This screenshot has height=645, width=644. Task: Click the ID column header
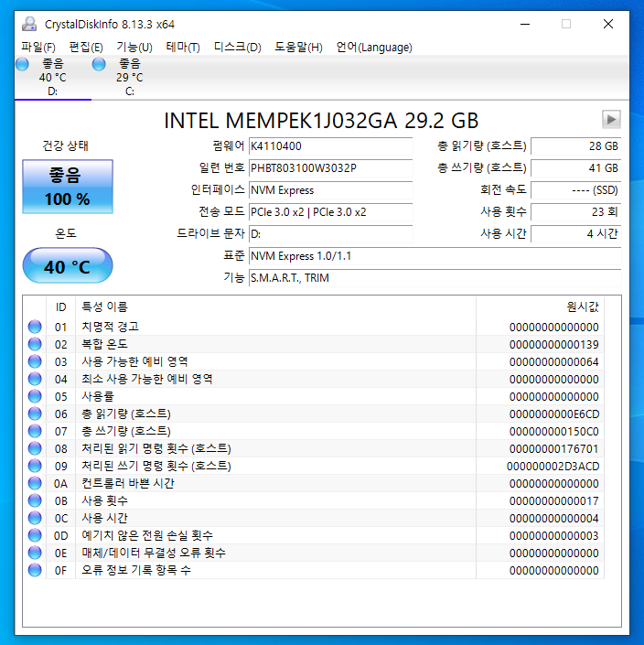[x=61, y=306]
